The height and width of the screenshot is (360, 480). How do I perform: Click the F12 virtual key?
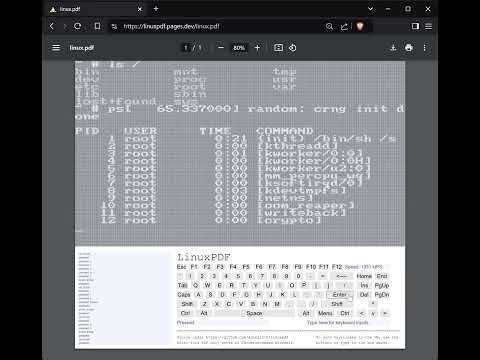point(337,267)
